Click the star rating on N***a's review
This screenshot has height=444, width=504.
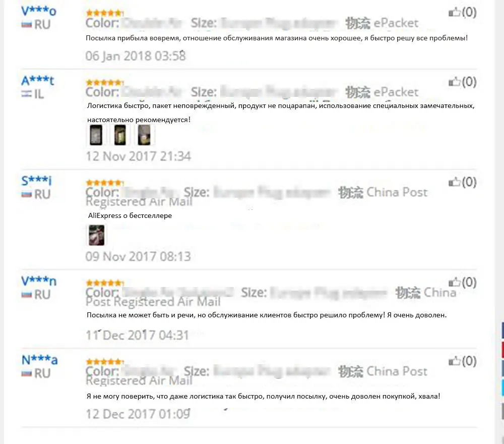click(105, 362)
